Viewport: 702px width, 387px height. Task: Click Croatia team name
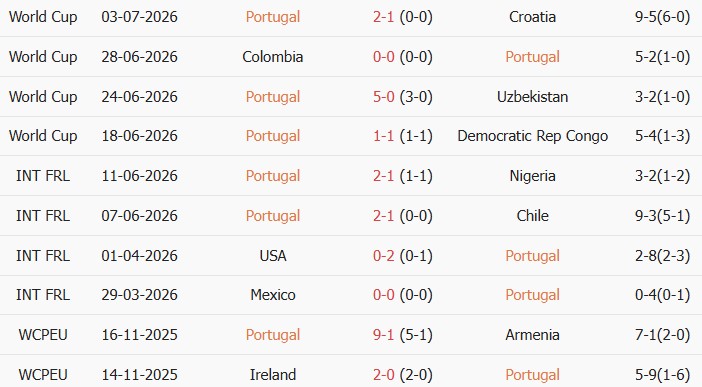(532, 17)
